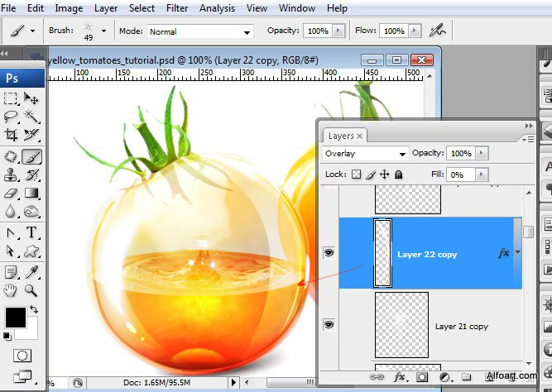Select the Eraser tool
The height and width of the screenshot is (392, 552).
pyautogui.click(x=12, y=193)
